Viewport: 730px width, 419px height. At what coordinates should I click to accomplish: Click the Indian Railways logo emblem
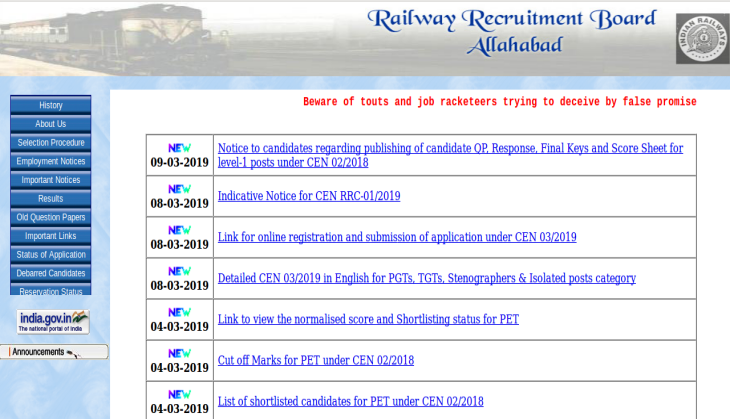click(x=702, y=39)
